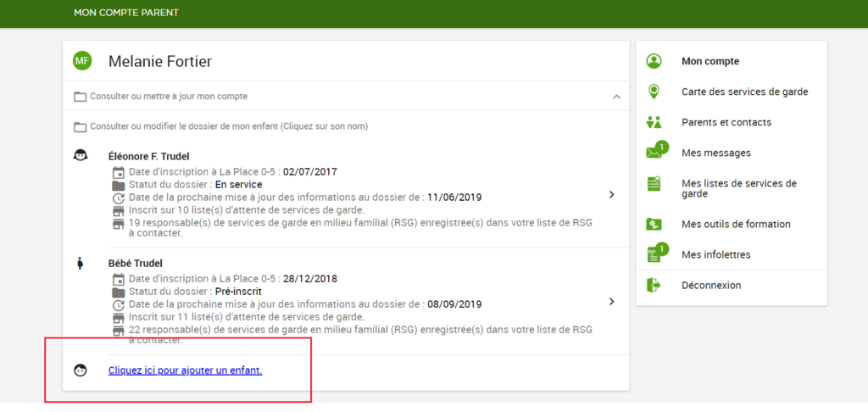
Task: Click the Déconnexion exit icon
Action: (x=654, y=285)
